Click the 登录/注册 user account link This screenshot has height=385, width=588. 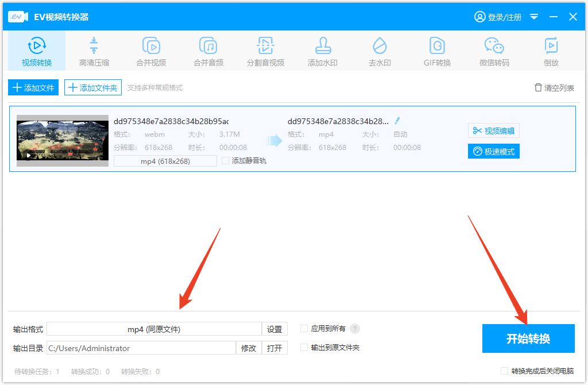[x=498, y=17]
